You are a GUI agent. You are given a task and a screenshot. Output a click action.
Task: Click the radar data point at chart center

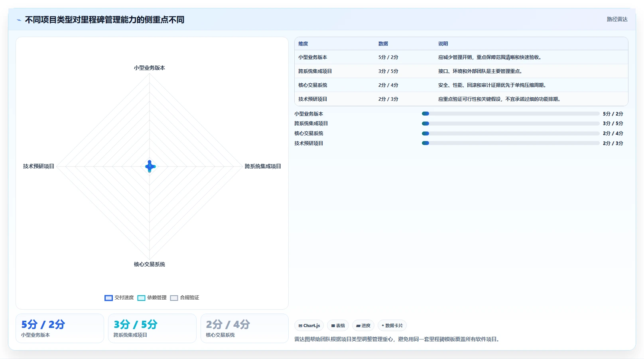coord(150,166)
